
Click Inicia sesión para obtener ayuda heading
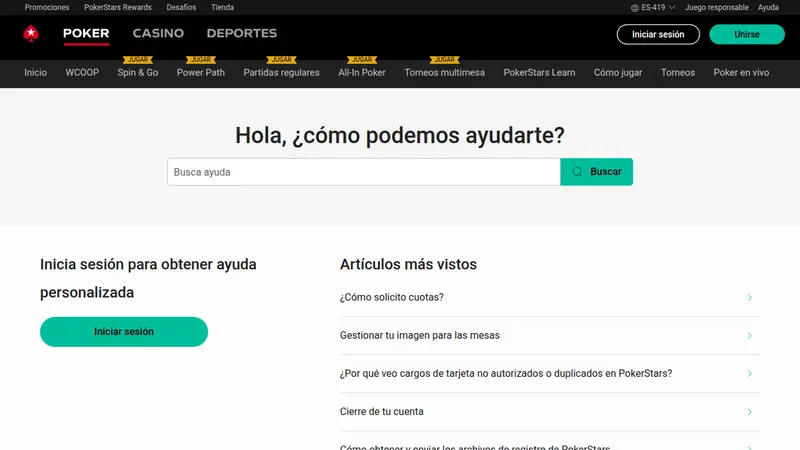pyautogui.click(x=148, y=278)
